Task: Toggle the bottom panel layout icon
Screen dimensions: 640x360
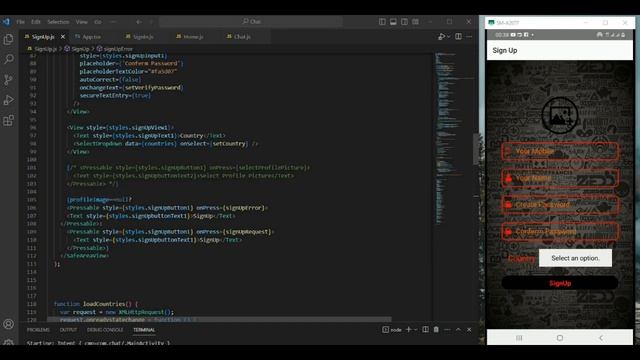Action: tap(393, 22)
